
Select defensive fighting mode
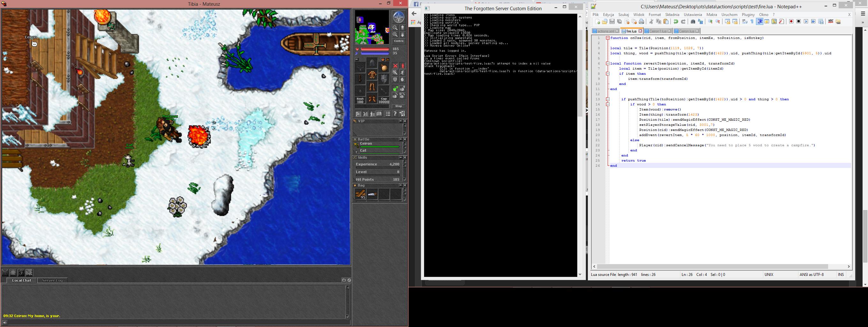click(395, 80)
